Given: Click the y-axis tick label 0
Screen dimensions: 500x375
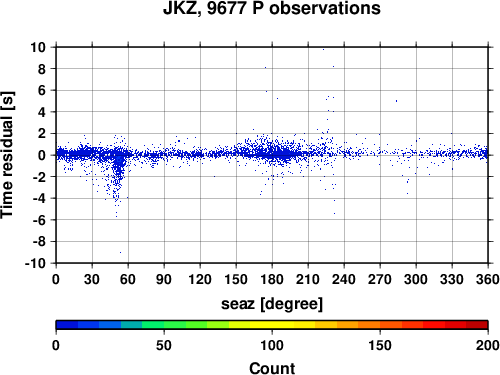Looking at the screenshot, I should (x=42, y=155).
